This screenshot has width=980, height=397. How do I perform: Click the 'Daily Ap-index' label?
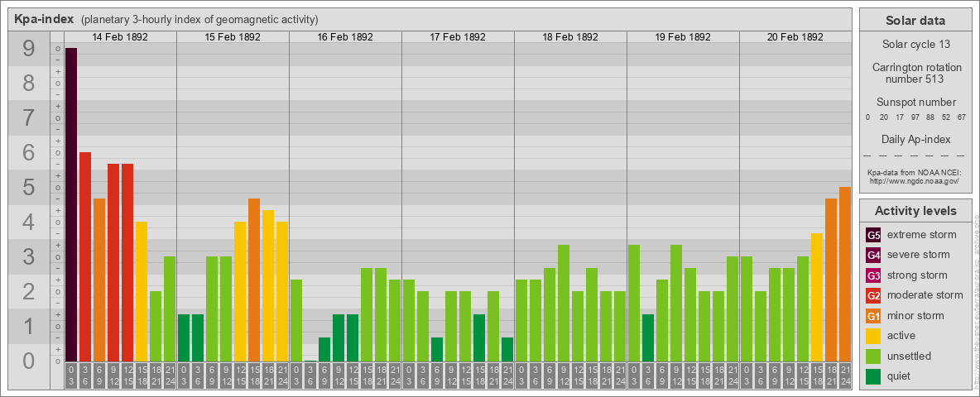click(x=915, y=139)
